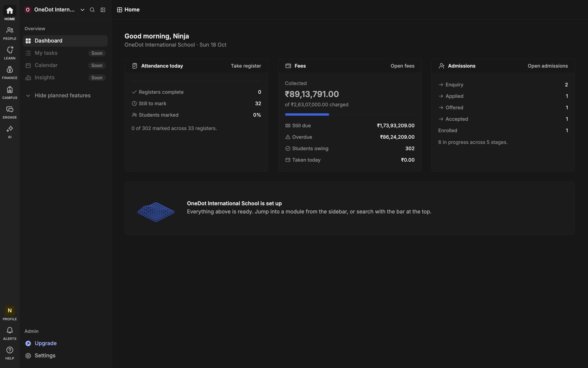Select the Offered admissions row
This screenshot has height=368, width=588.
(503, 108)
